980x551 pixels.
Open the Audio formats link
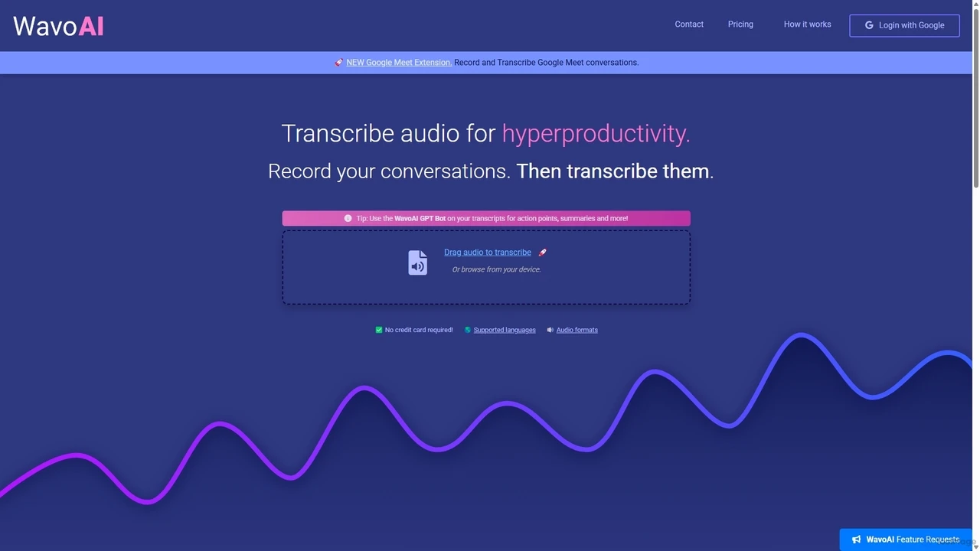pos(577,330)
